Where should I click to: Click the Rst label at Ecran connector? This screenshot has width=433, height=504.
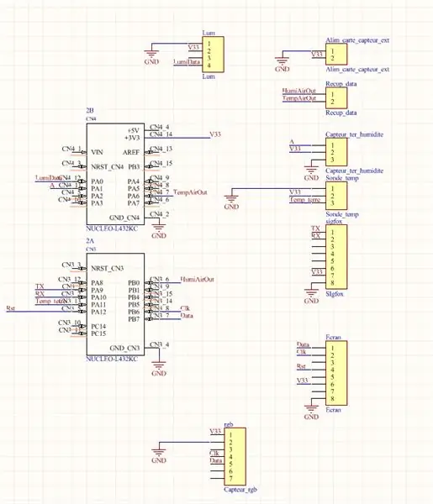(x=301, y=365)
